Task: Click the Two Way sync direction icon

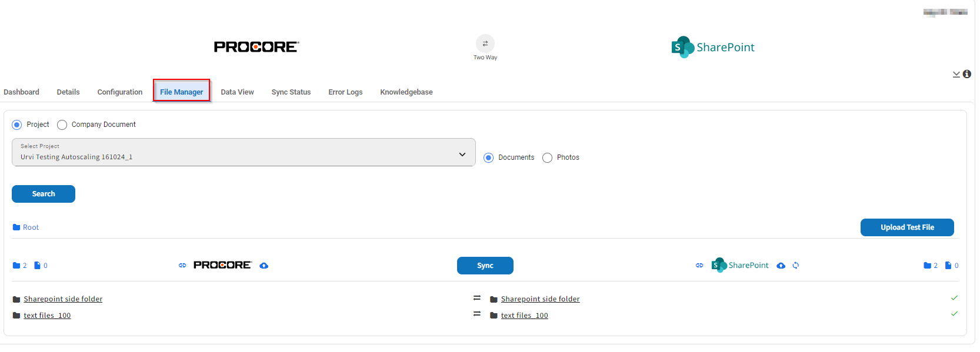Action: pyautogui.click(x=485, y=43)
